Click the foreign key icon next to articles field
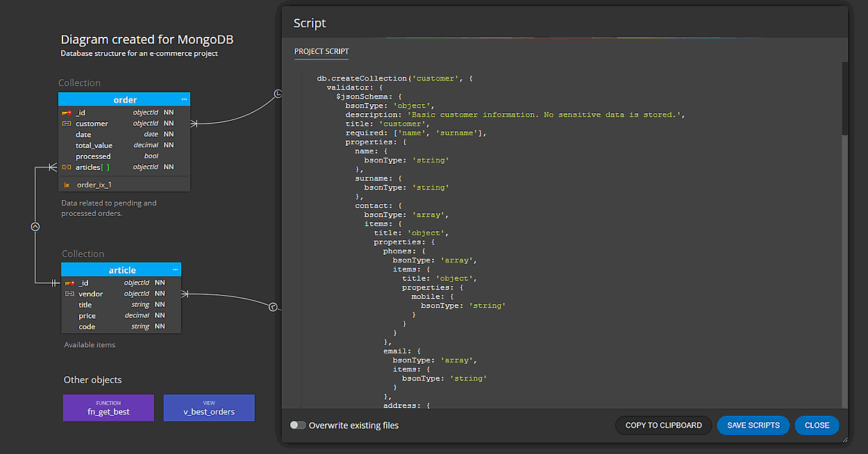This screenshot has height=454, width=868. tap(67, 167)
